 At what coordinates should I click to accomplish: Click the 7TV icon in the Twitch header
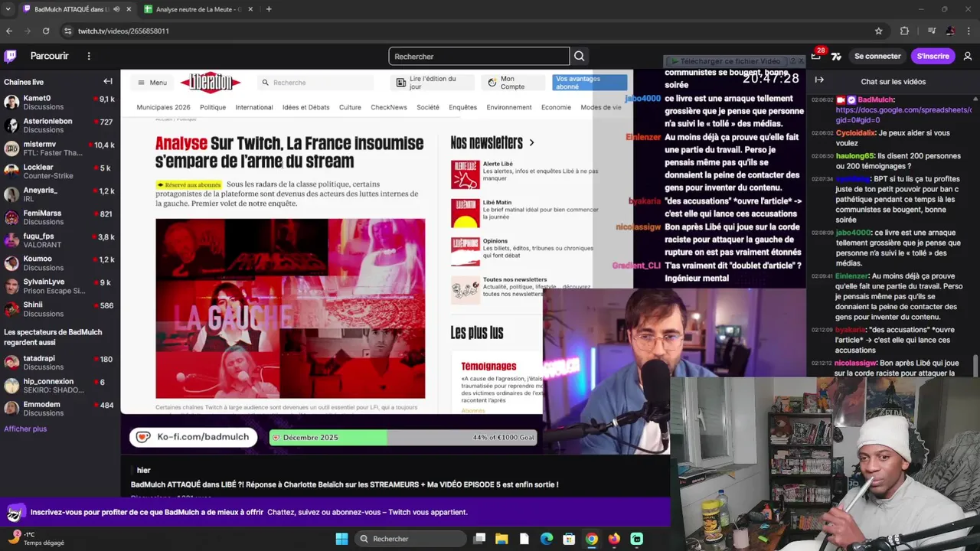click(x=836, y=56)
